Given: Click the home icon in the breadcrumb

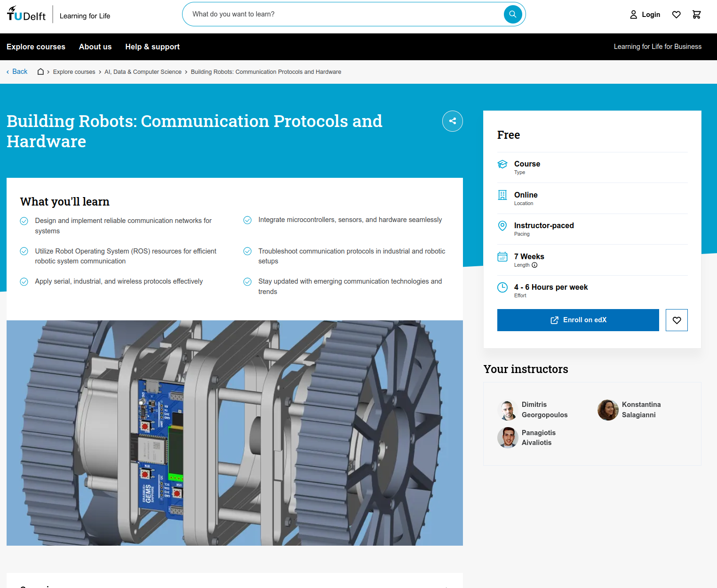Looking at the screenshot, I should point(40,72).
